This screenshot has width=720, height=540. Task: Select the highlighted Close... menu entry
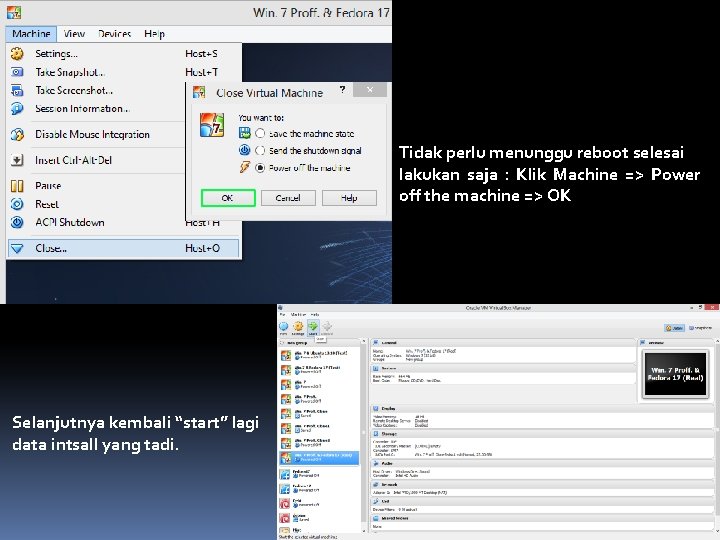tap(123, 248)
